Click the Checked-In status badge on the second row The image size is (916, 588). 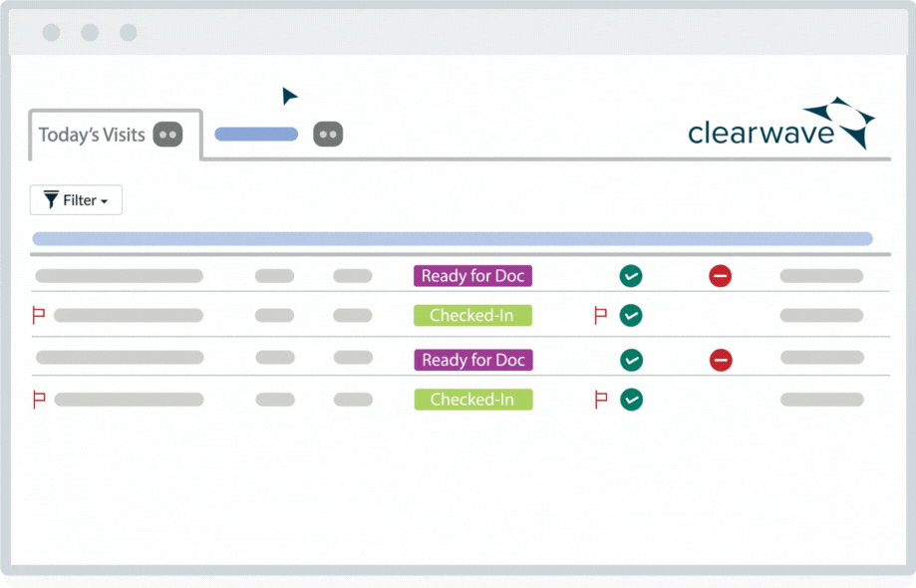click(x=472, y=315)
